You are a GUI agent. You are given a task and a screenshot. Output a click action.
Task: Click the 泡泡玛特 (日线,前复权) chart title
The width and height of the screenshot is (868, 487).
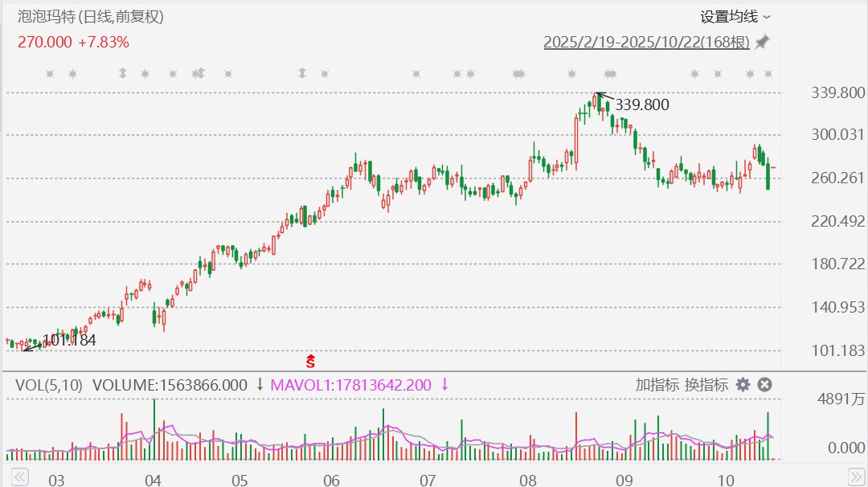click(x=96, y=16)
